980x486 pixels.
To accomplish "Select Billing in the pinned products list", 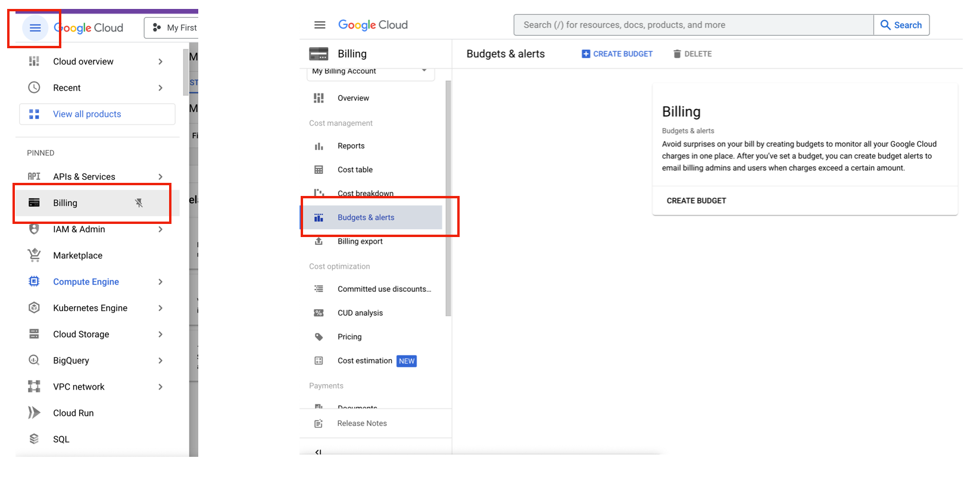I will pos(98,203).
